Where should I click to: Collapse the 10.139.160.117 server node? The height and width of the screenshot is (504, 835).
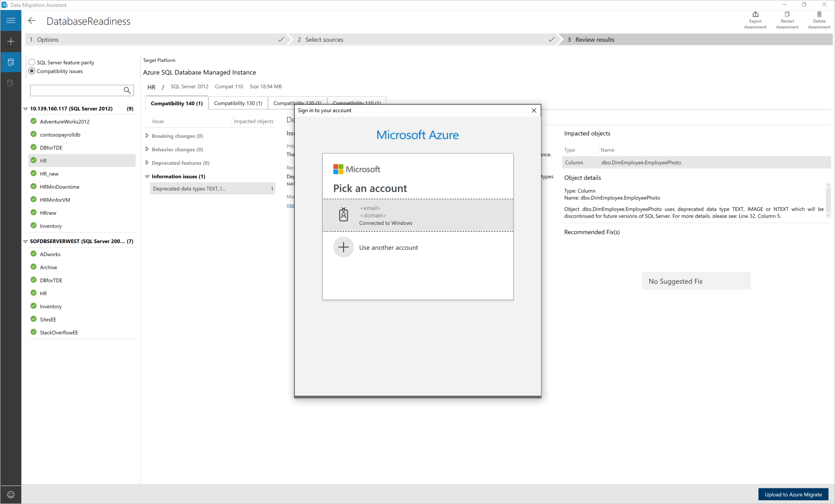(x=26, y=109)
